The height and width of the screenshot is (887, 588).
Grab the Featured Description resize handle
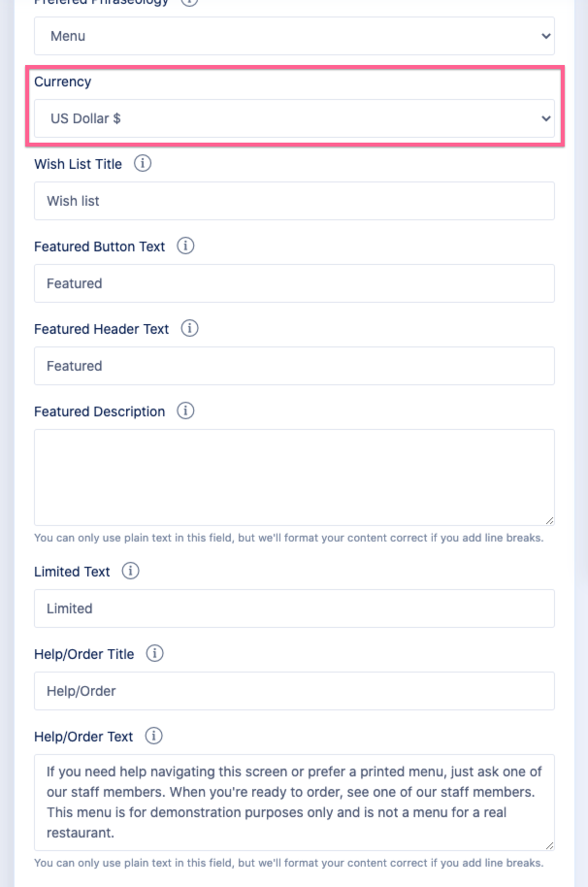tap(549, 520)
